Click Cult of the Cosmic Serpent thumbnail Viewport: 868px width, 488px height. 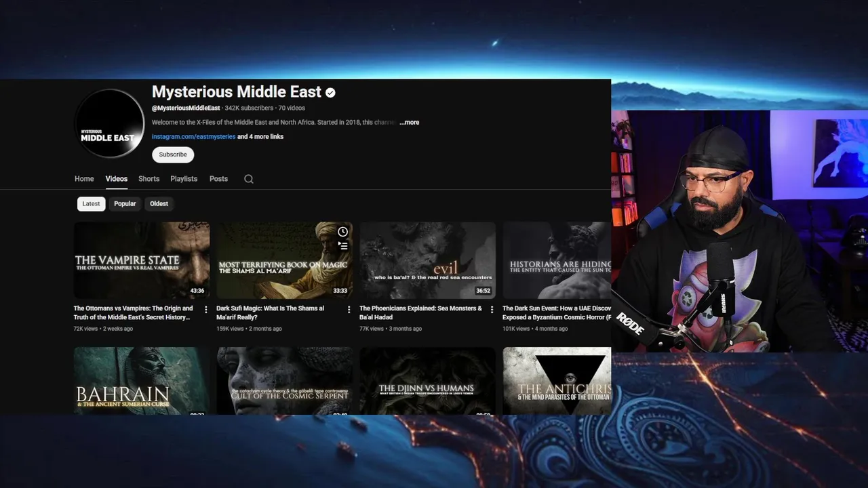pos(285,381)
